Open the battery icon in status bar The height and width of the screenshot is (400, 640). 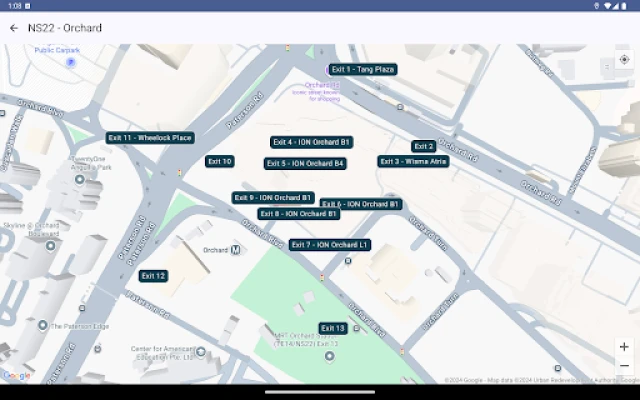(x=624, y=6)
